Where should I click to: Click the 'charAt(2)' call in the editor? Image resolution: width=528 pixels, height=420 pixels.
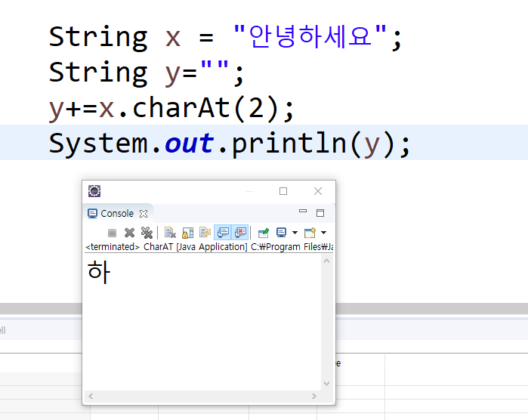(x=205, y=108)
